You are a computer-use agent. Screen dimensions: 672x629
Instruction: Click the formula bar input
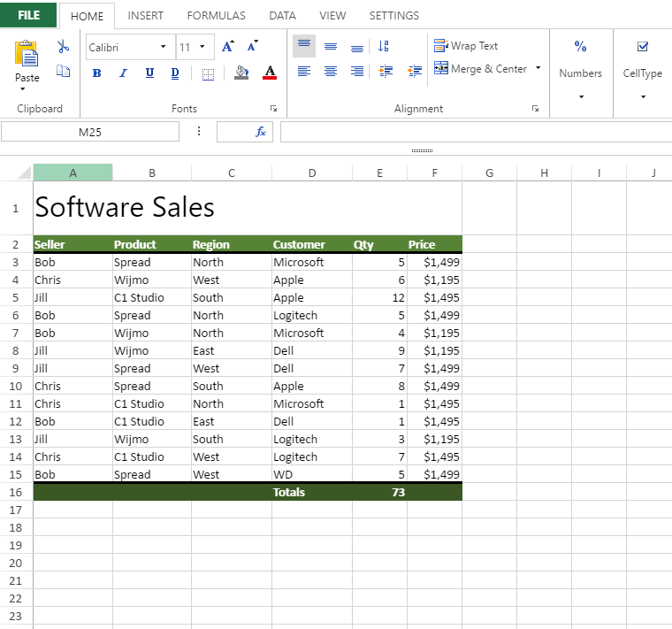476,132
